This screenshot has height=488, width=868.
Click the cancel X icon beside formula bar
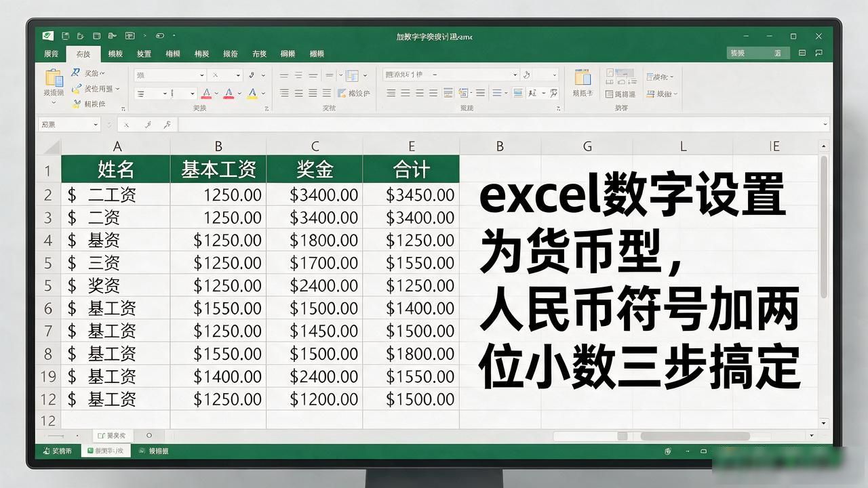coord(127,125)
